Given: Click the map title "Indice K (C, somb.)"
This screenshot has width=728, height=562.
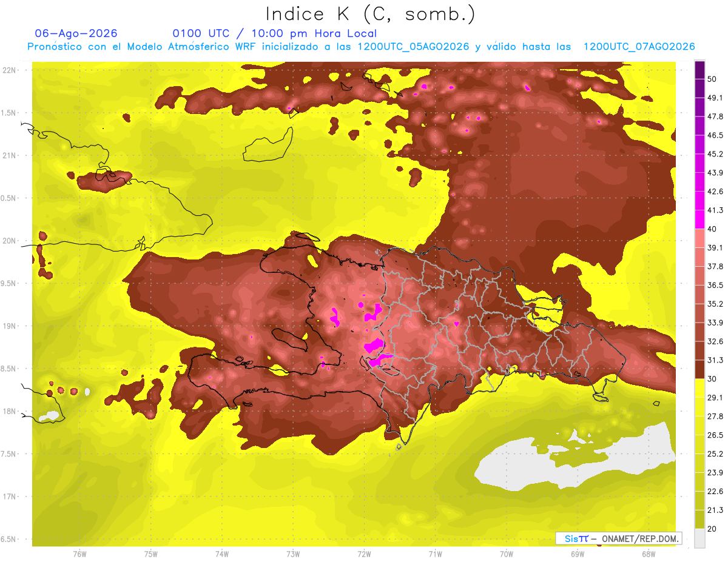Looking at the screenshot, I should tap(370, 13).
